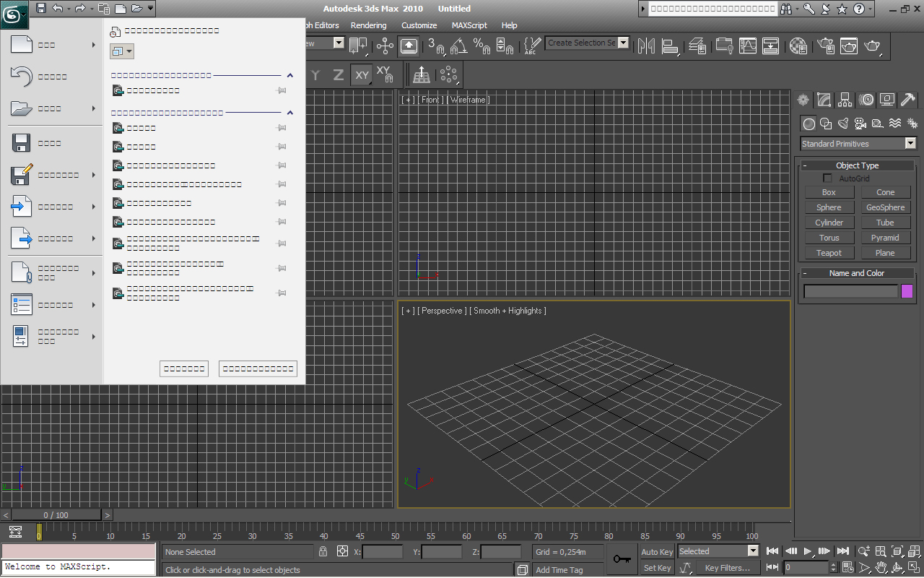Open the Help menu
This screenshot has width=924, height=578.
(x=509, y=25)
